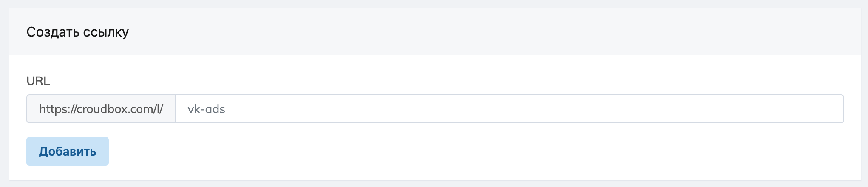Click the card title Создать ссылку
This screenshot has height=187, width=868.
click(77, 32)
